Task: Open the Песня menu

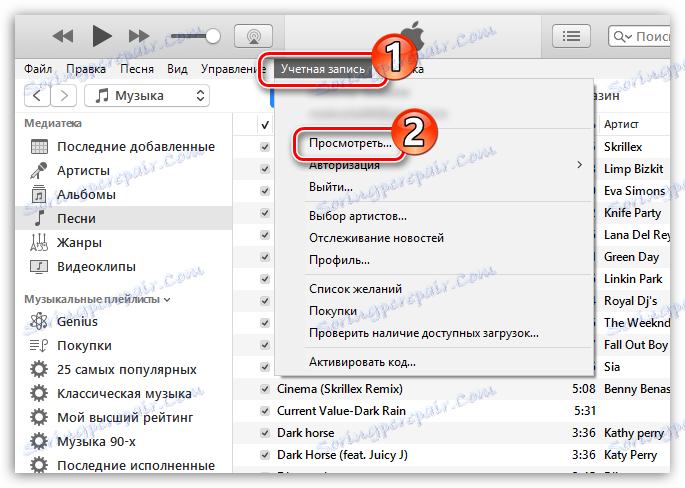Action: 137,69
